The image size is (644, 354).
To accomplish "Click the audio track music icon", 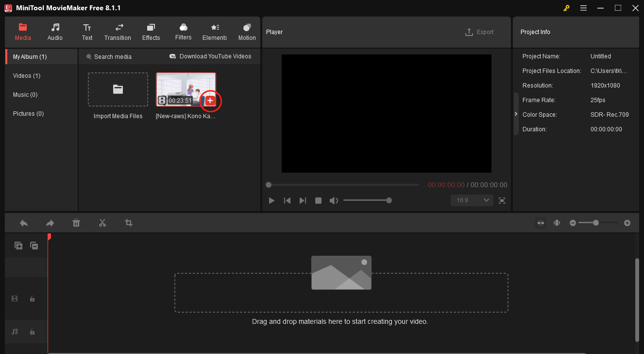I will click(15, 332).
